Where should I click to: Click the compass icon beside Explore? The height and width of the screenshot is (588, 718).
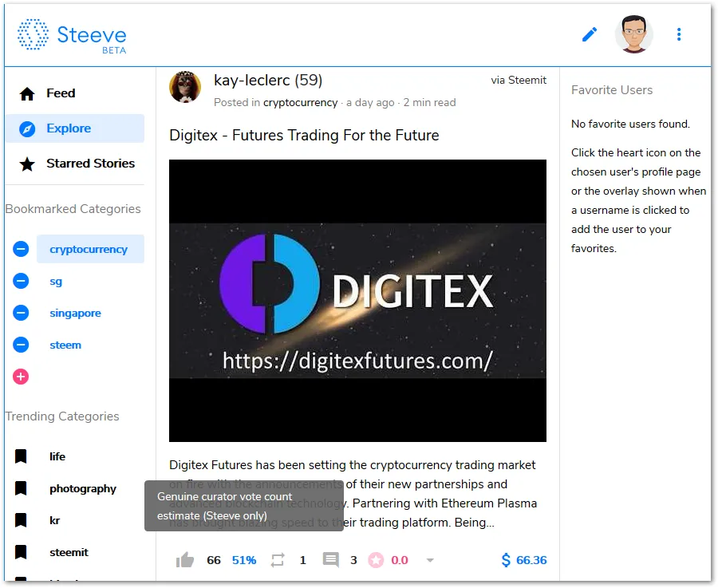(27, 129)
